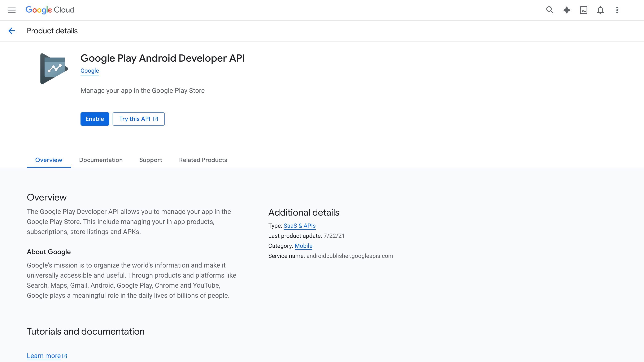The width and height of the screenshot is (644, 362).
Task: Follow the SaaS & APIs type link
Action: click(x=300, y=226)
